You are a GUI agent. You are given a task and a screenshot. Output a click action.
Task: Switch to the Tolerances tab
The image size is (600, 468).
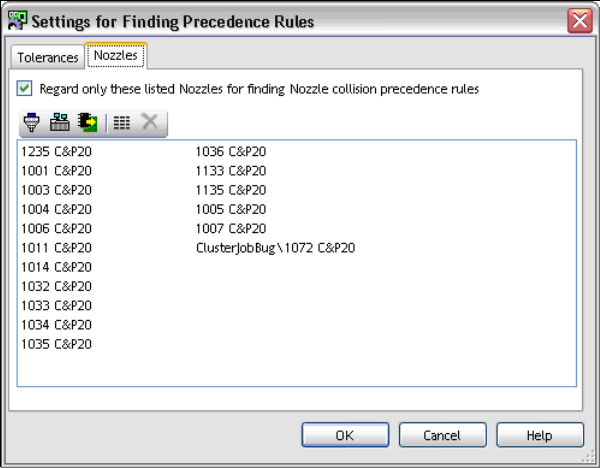tap(47, 57)
